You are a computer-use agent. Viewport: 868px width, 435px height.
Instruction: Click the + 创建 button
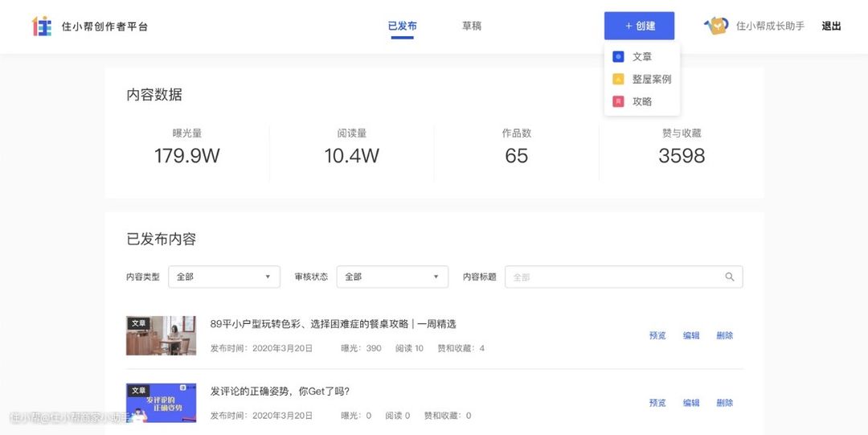639,26
